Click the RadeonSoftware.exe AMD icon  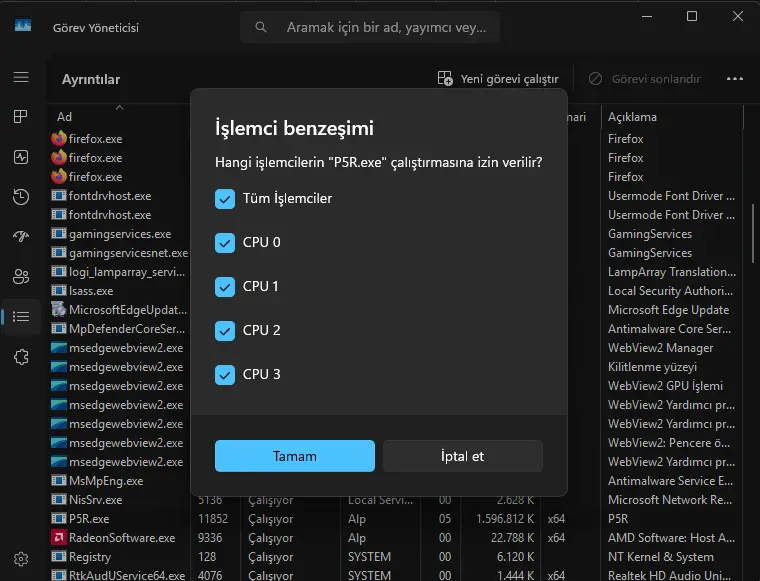pyautogui.click(x=59, y=537)
